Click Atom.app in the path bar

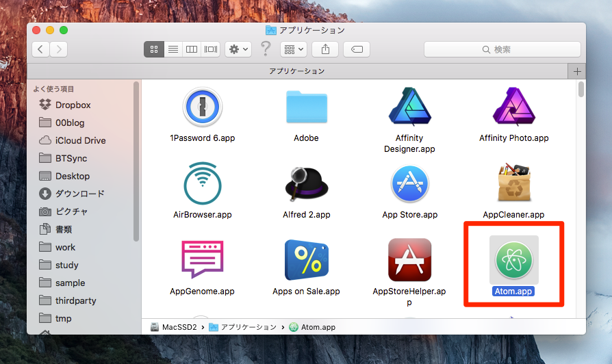[x=312, y=327]
